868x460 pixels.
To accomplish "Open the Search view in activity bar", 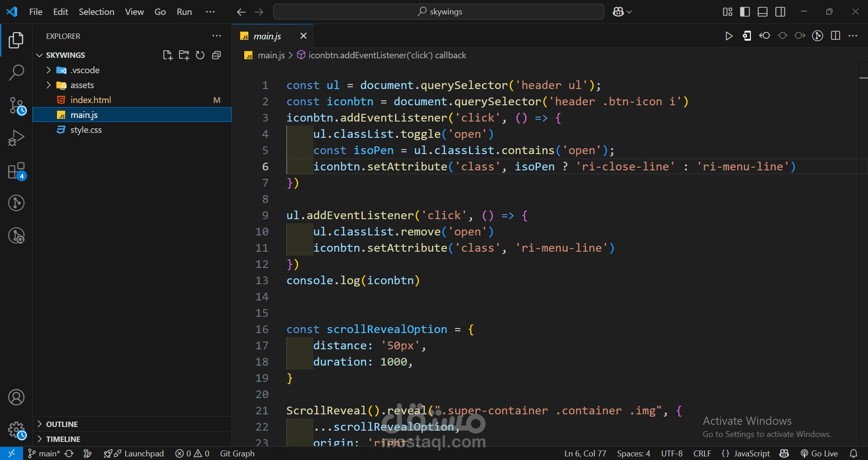I will pyautogui.click(x=16, y=72).
